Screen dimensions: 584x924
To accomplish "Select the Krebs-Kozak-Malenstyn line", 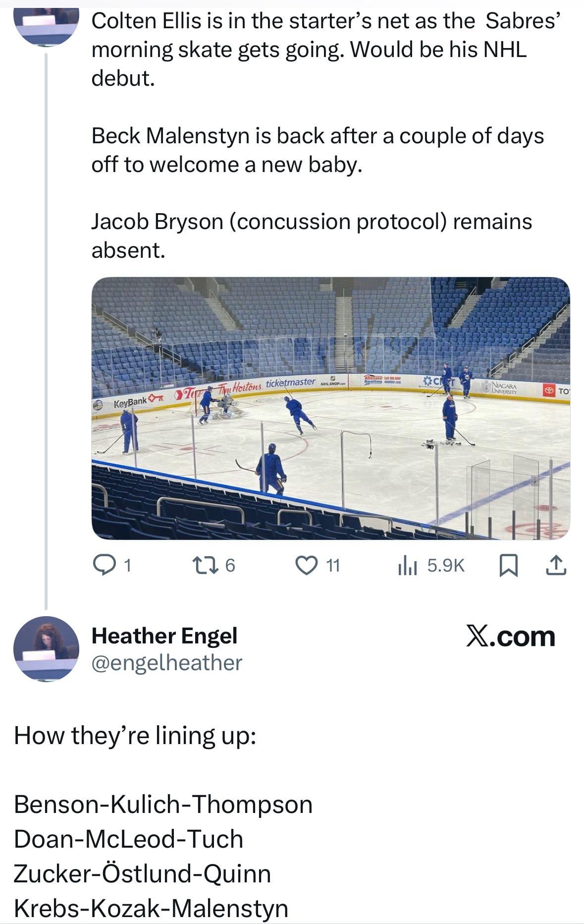I will (151, 908).
